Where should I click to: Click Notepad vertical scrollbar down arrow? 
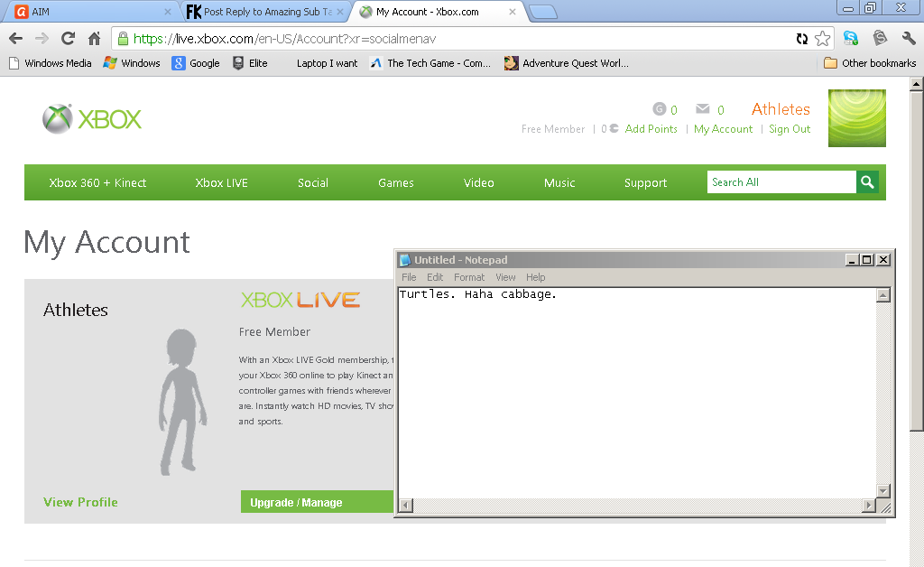pos(882,490)
